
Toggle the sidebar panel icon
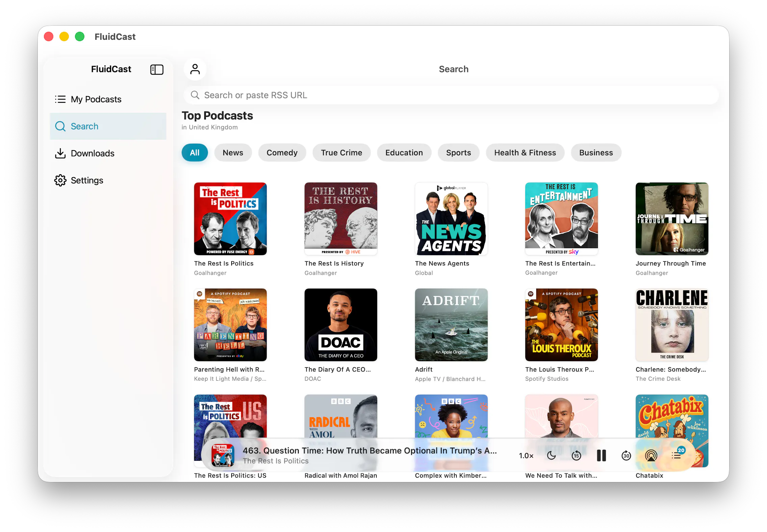point(157,70)
